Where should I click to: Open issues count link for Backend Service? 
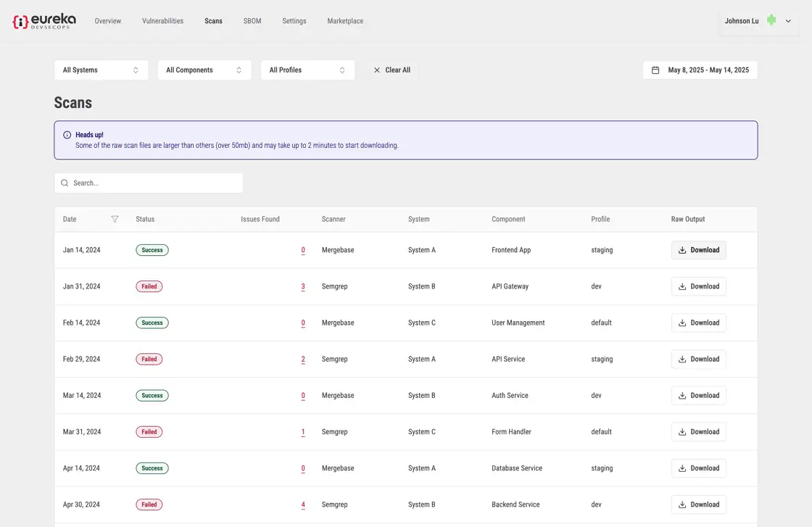click(303, 505)
